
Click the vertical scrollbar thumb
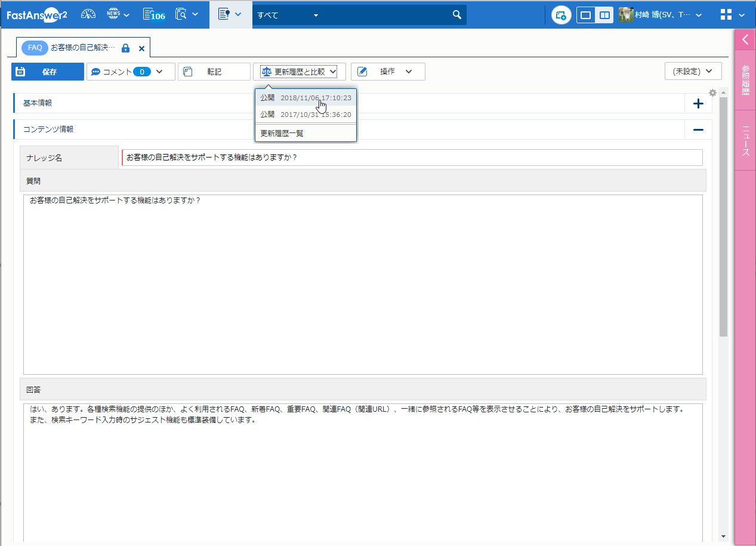click(723, 215)
